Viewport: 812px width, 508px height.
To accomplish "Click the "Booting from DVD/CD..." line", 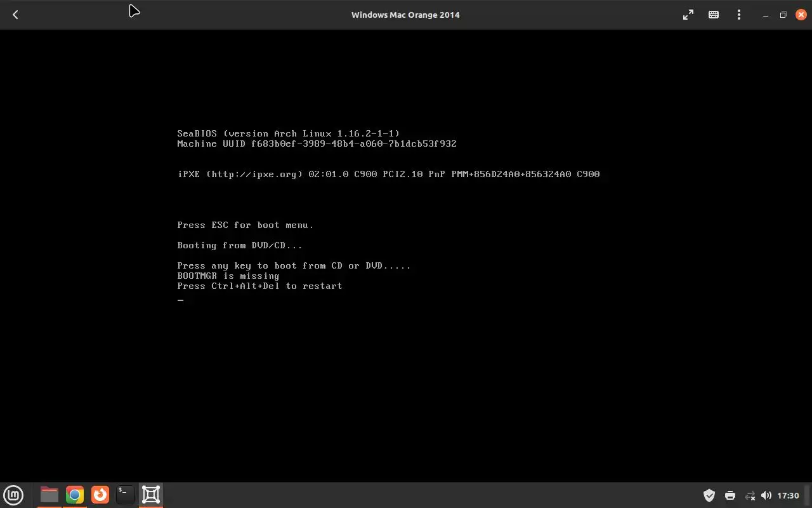I will 240,245.
